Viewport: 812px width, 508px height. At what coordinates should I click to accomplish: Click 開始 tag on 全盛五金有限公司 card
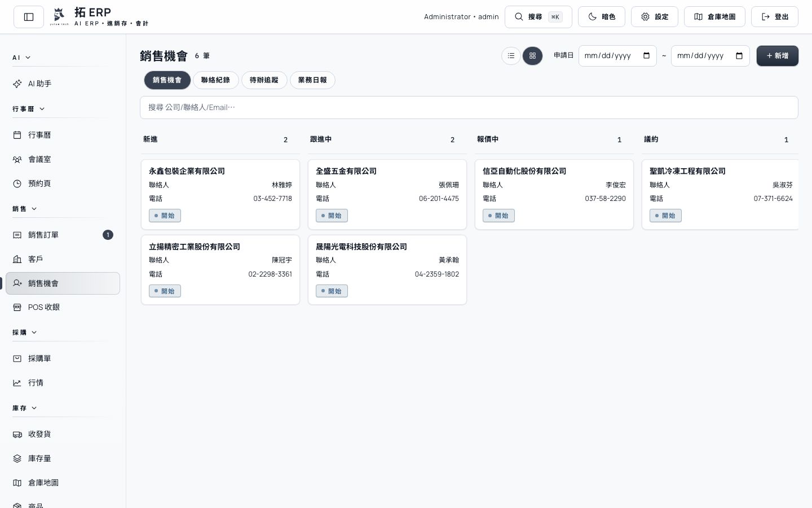pyautogui.click(x=332, y=216)
